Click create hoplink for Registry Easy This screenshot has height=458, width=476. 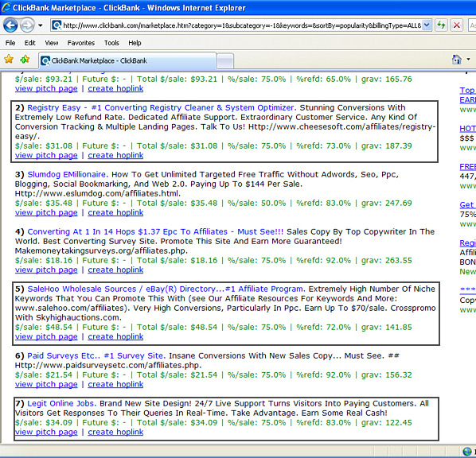pyautogui.click(x=115, y=155)
